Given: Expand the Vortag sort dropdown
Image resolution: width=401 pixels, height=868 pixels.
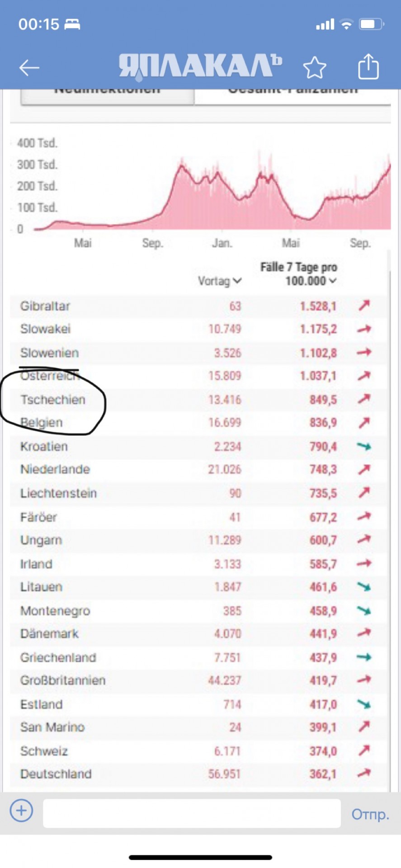Looking at the screenshot, I should point(220,281).
